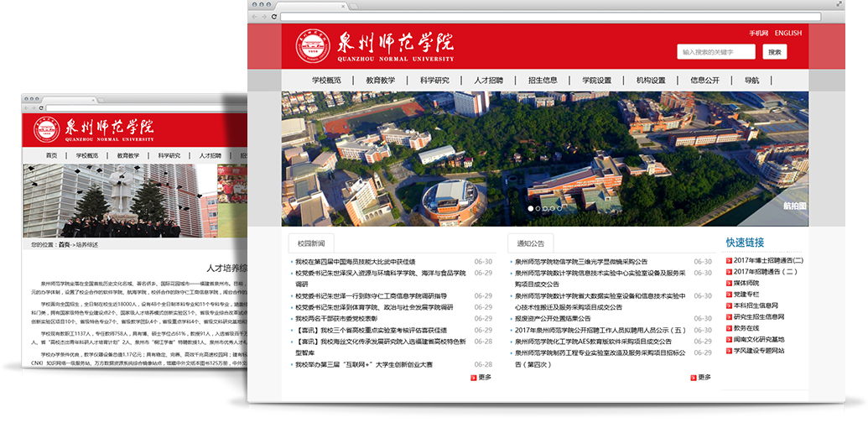Click the ENGLISH language link

pos(787,34)
